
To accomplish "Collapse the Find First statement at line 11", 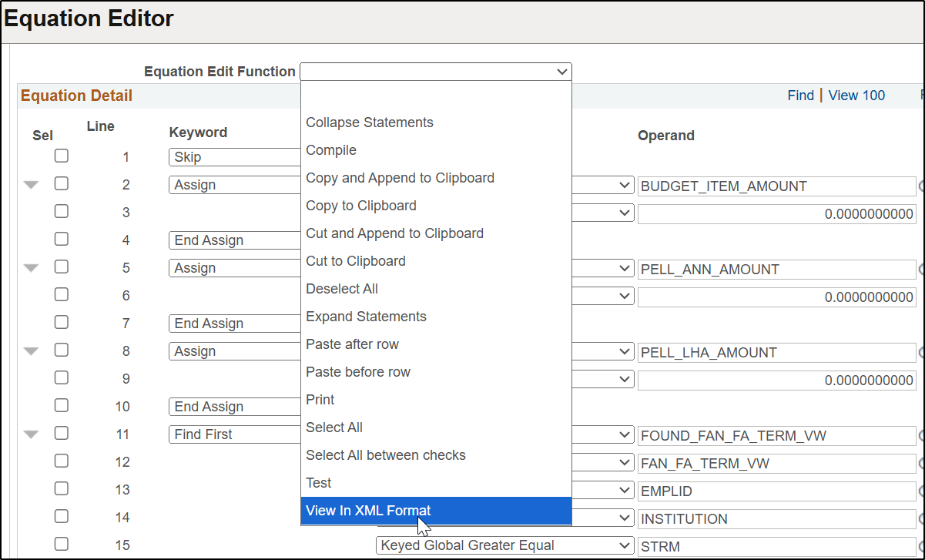I will pos(31,434).
